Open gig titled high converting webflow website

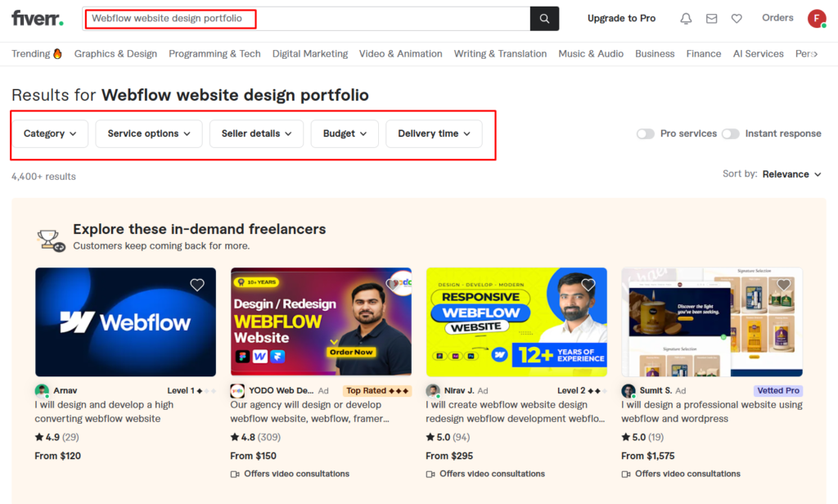tap(104, 412)
